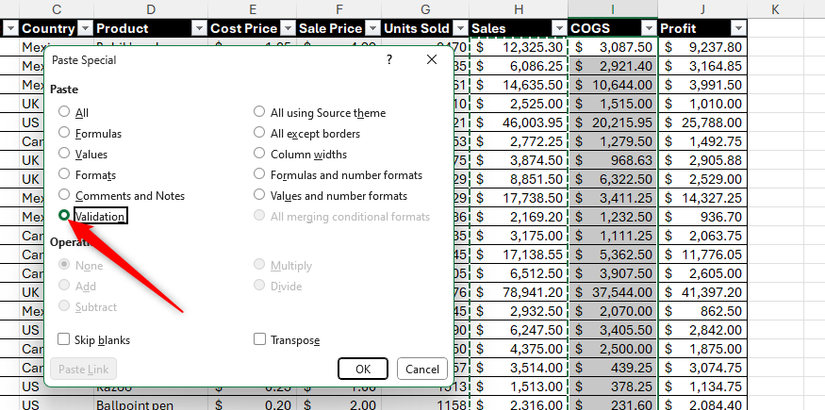Image resolution: width=825 pixels, height=410 pixels.
Task: Click Profit cell showing 41,397.20
Action: click(702, 292)
